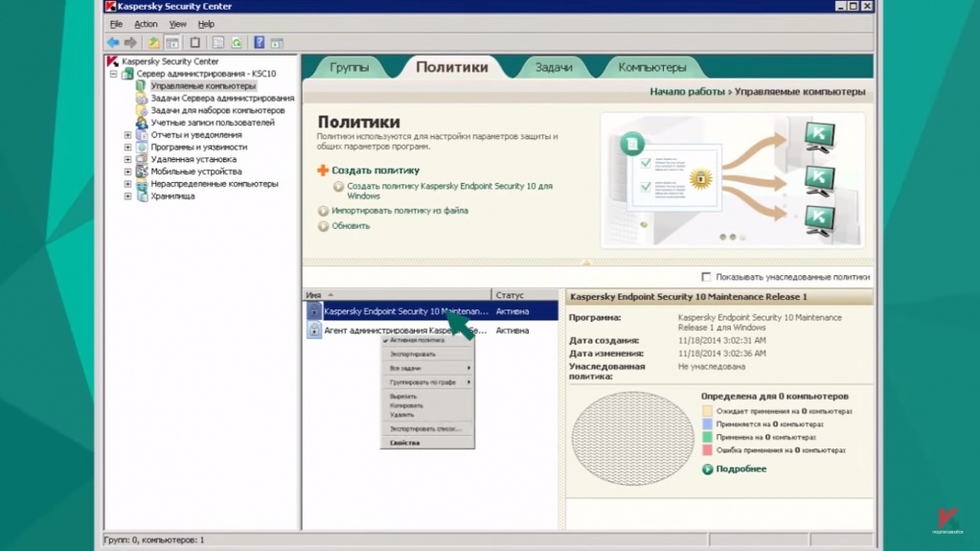Switch to the Компьютеры tab

click(651, 67)
